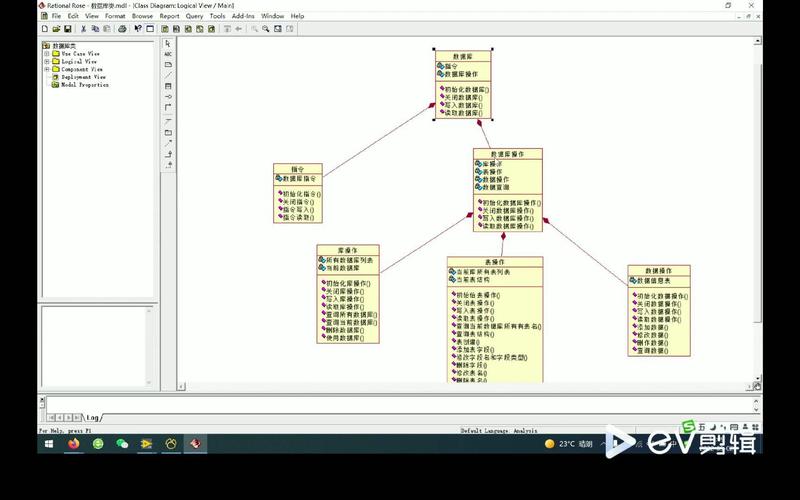The height and width of the screenshot is (500, 800).
Task: Open Firefox from the Windows taskbar
Action: point(73,444)
